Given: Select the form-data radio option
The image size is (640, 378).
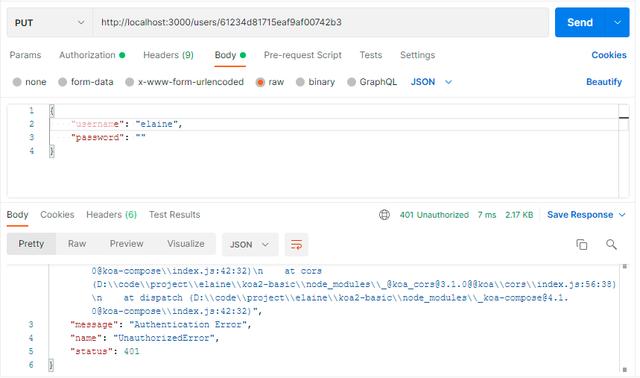Looking at the screenshot, I should [x=62, y=82].
